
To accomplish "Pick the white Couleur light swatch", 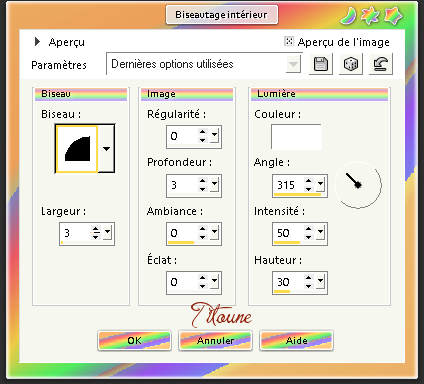I will click(x=296, y=137).
